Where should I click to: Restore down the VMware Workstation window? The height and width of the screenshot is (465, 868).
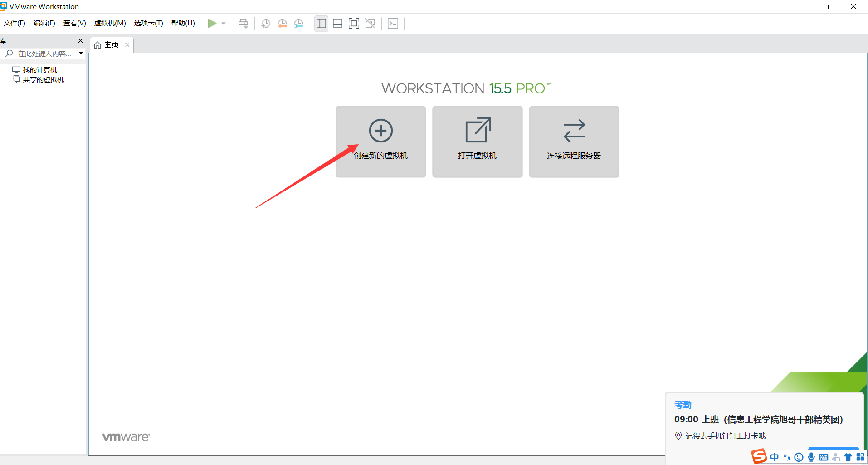(x=827, y=6)
